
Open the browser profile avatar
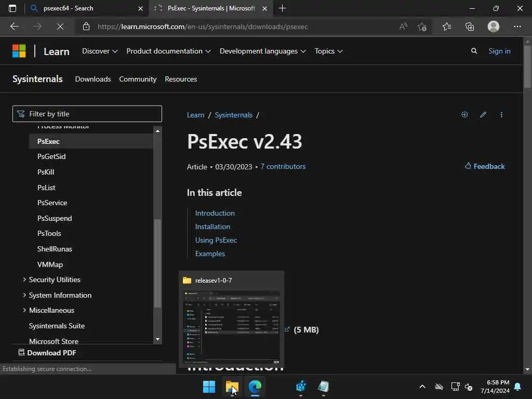494,26
